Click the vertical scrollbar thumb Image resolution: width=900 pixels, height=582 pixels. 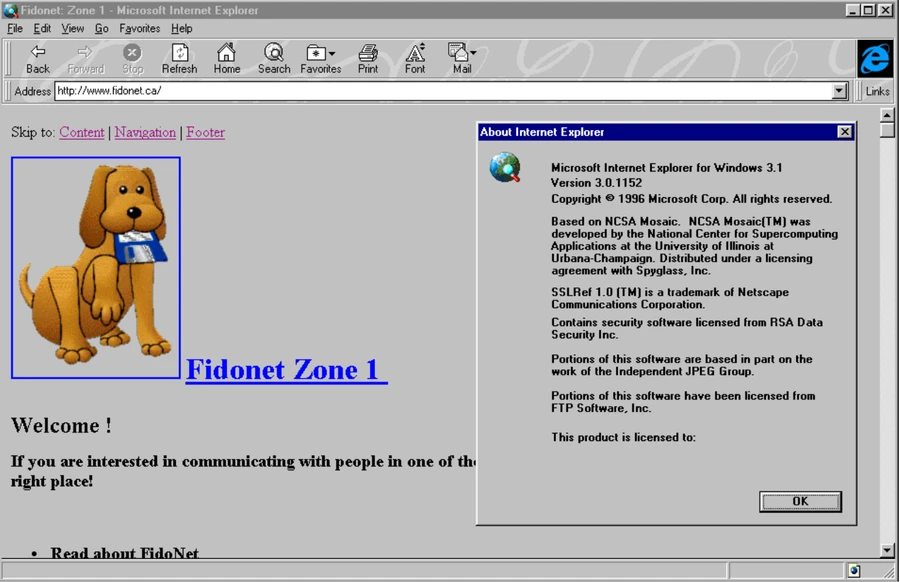pos(887,130)
